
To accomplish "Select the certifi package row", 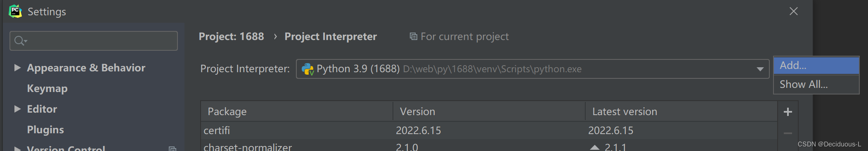I will (x=489, y=130).
